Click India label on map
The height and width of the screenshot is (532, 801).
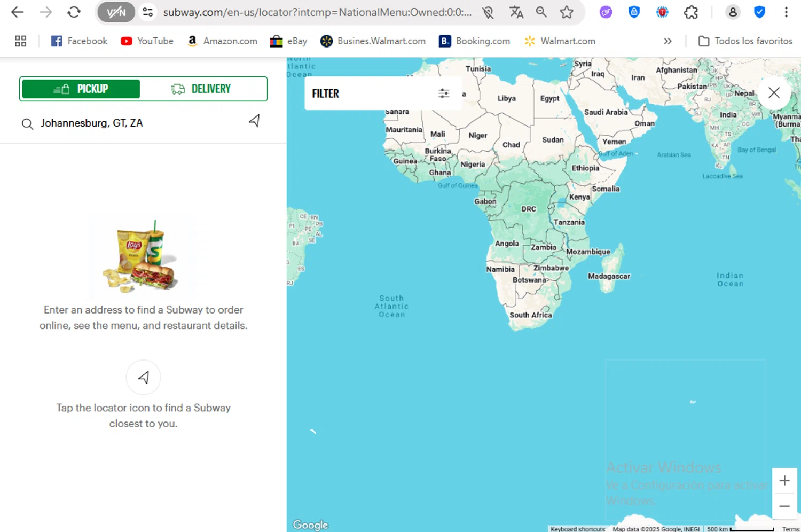[x=728, y=115]
